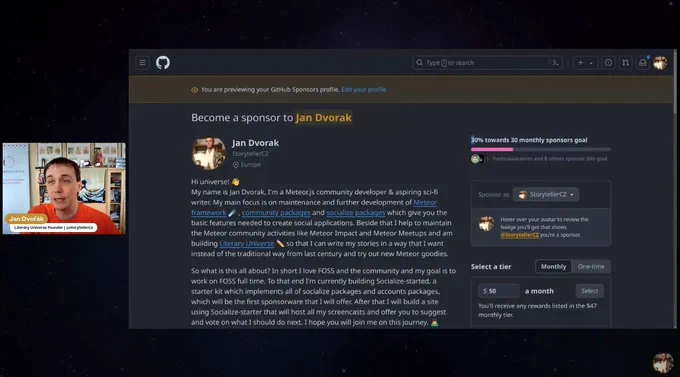Switch to One-time payment option
The width and height of the screenshot is (680, 377).
point(591,266)
